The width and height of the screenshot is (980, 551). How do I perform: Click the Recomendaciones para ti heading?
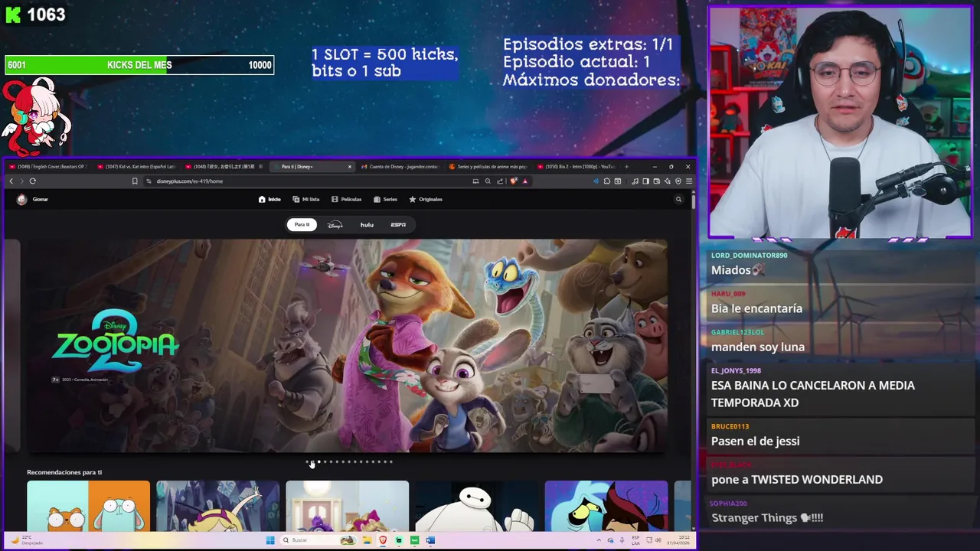(64, 472)
